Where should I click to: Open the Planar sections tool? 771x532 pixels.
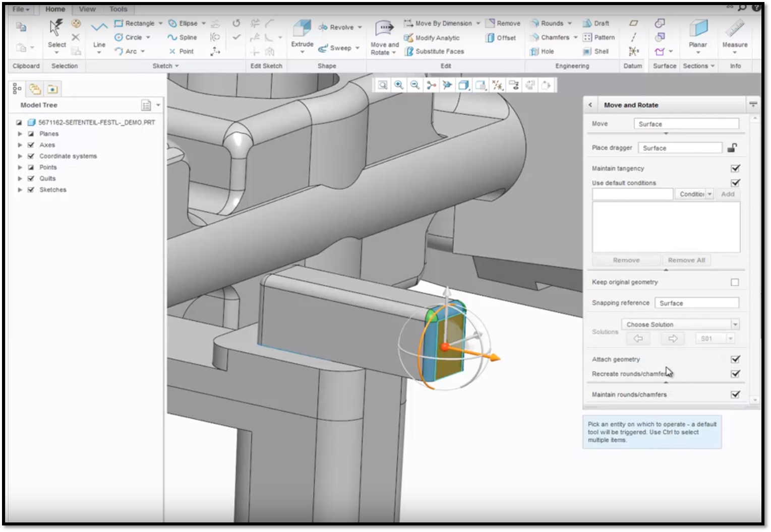click(698, 34)
